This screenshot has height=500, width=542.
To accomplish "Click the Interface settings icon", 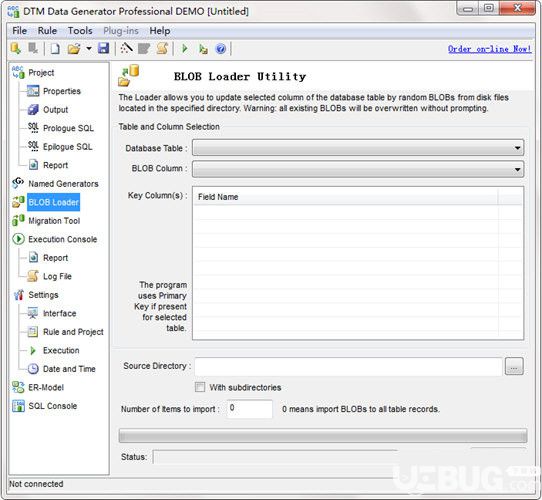I will pyautogui.click(x=33, y=313).
